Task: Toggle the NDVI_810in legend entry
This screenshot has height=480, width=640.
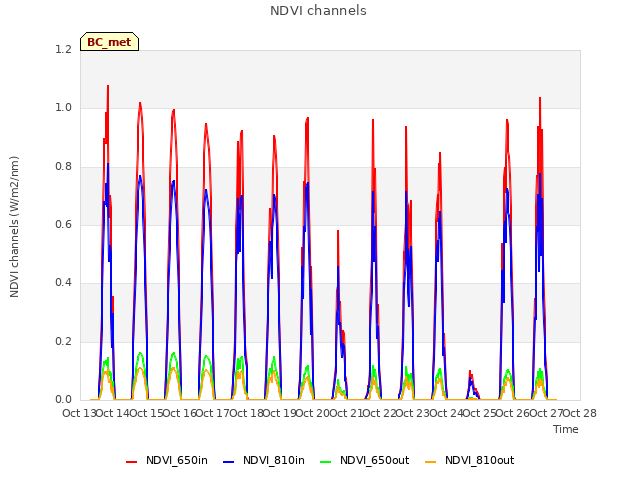Action: [264, 460]
